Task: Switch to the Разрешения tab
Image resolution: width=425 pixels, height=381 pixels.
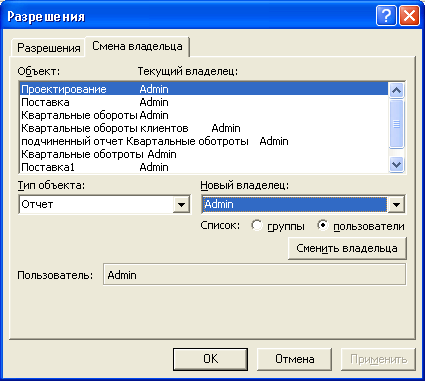Action: tap(49, 48)
